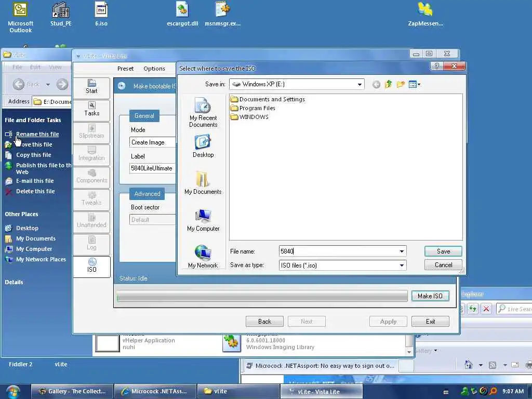
Task: Choose My Network in save dialog places bar
Action: tap(203, 257)
